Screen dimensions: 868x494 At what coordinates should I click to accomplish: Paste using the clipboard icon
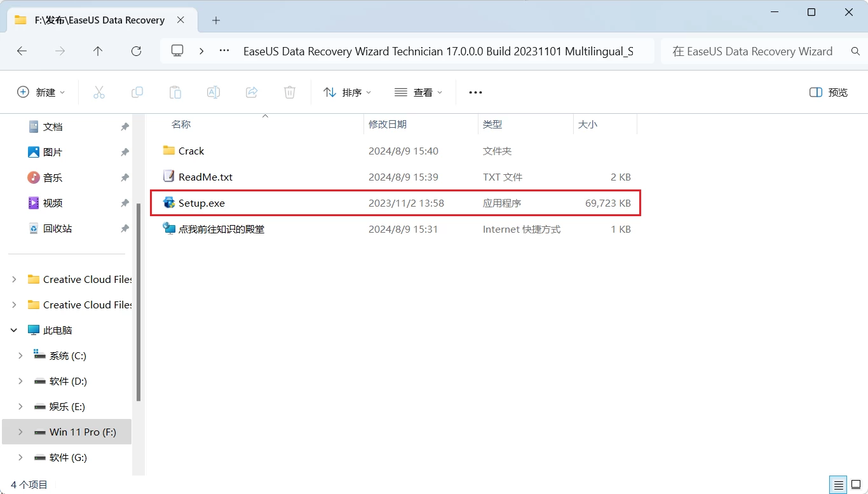pyautogui.click(x=175, y=92)
